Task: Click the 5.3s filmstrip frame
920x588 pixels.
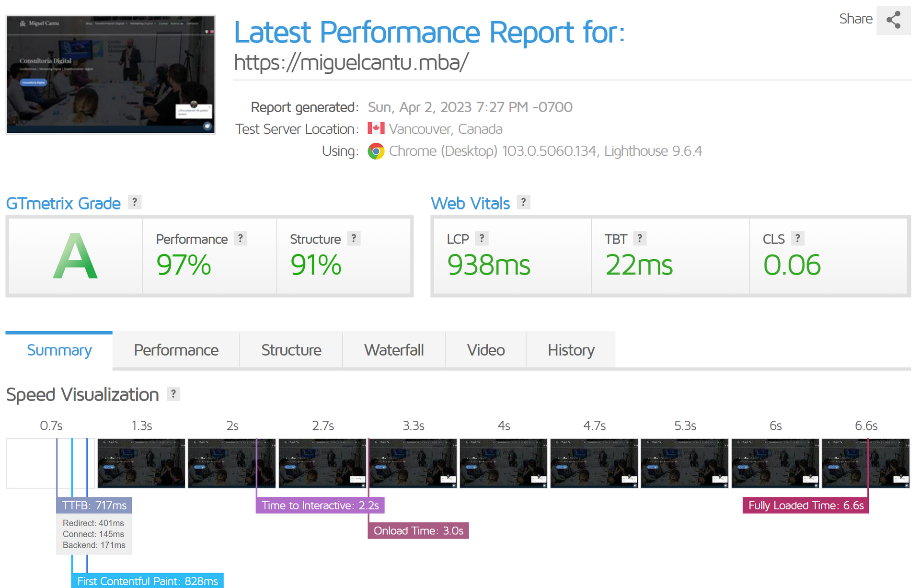Action: tap(685, 463)
